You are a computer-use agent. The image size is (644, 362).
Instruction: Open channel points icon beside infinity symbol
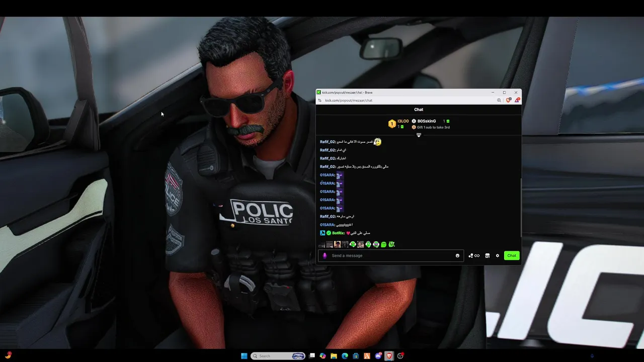[471, 255]
